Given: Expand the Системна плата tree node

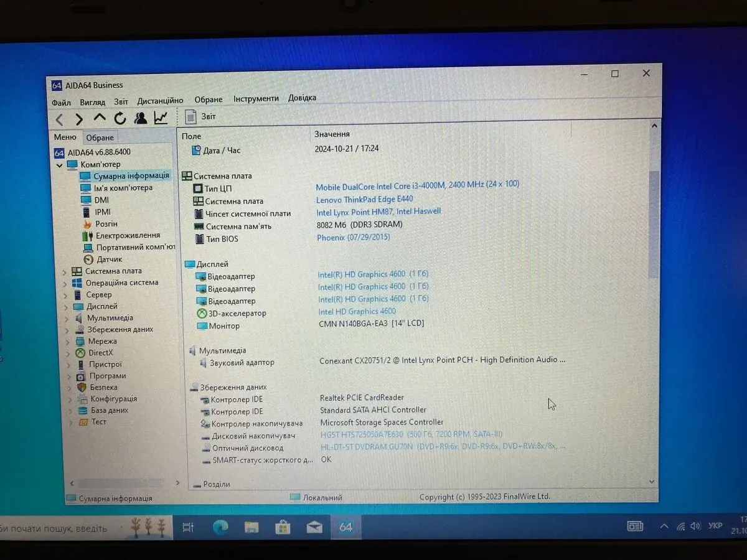Looking at the screenshot, I should point(65,271).
